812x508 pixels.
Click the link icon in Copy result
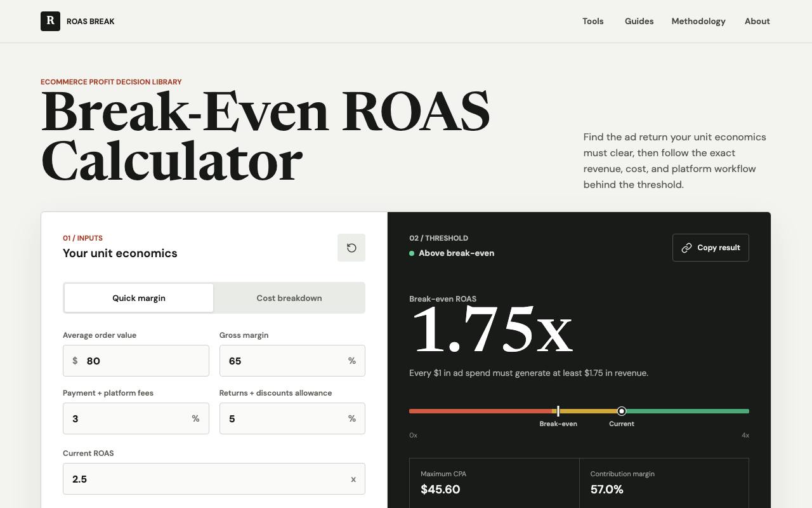pyautogui.click(x=686, y=248)
